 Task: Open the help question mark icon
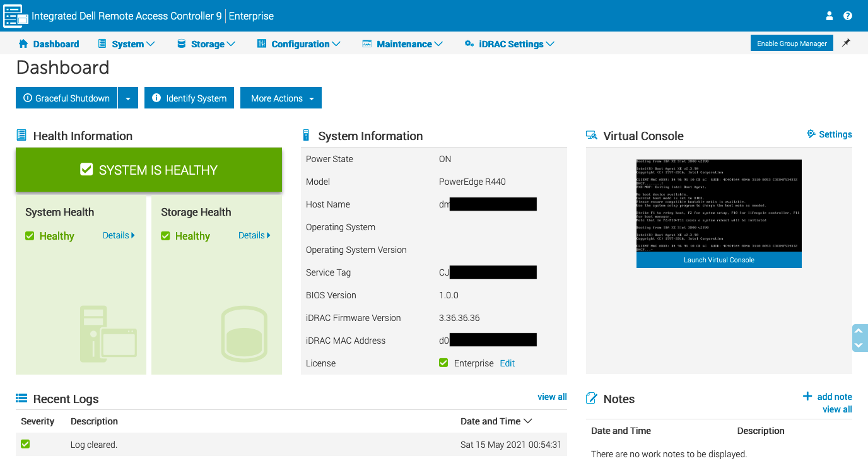pos(848,16)
